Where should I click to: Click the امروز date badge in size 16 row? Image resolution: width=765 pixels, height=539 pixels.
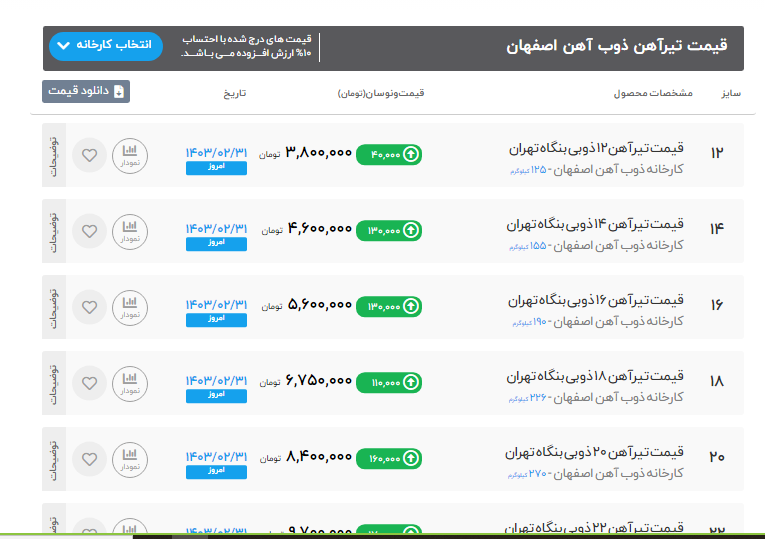pos(216,319)
